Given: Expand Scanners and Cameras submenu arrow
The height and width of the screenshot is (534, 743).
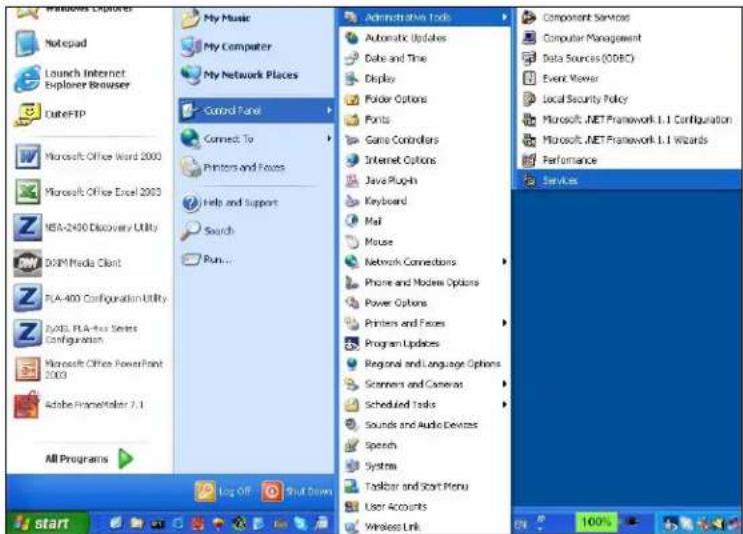Looking at the screenshot, I should point(504,384).
